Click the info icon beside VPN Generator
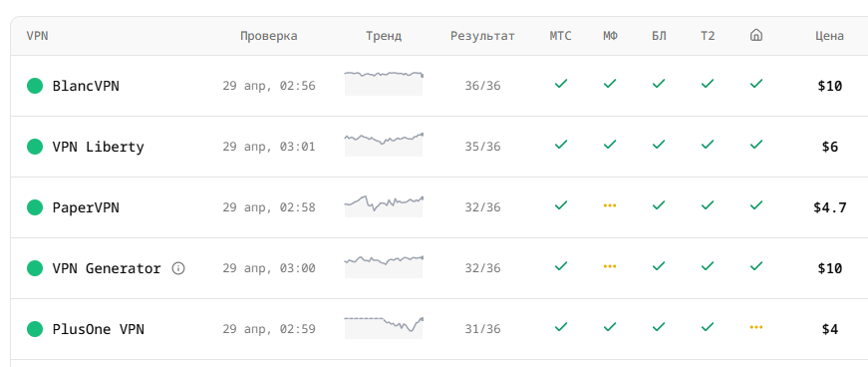 [178, 268]
